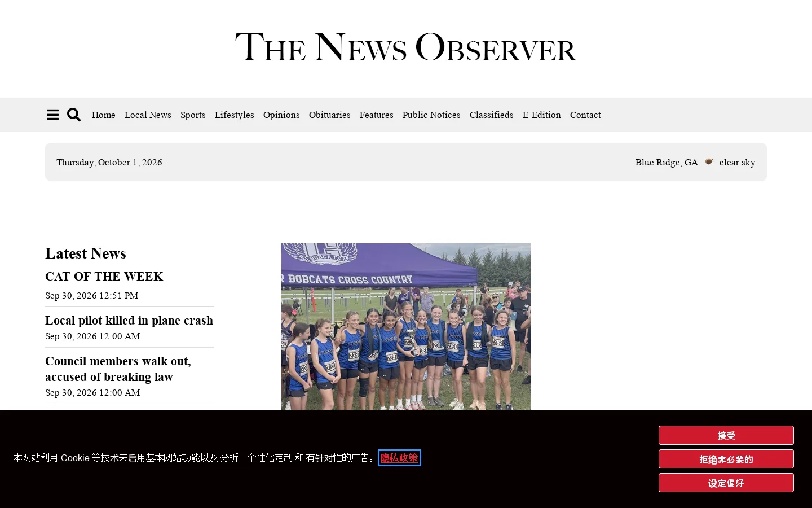Viewport: 812px width, 508px height.
Task: Reject non-essential cookies (拒绝非必要的)
Action: coord(726,459)
